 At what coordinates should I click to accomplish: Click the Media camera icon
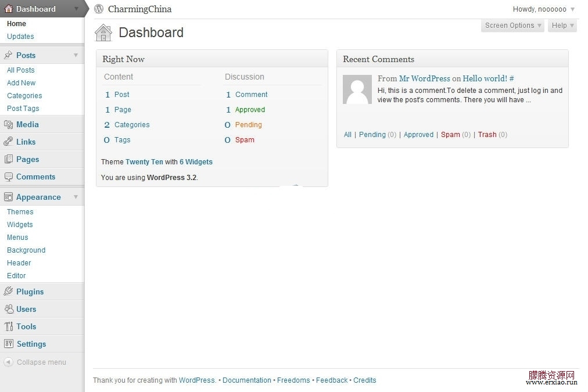point(8,124)
